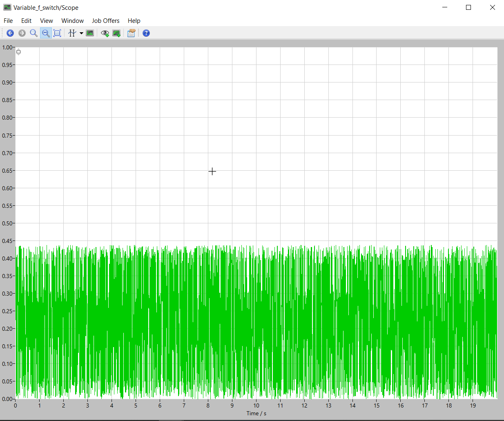504x421 pixels.
Task: Open the Edit menu
Action: [27, 21]
